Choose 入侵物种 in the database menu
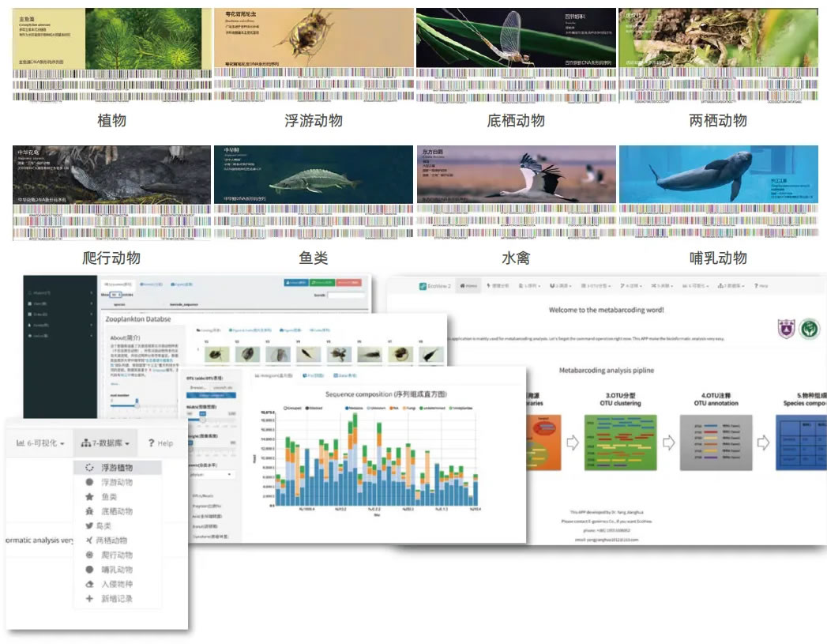Viewport: 827px width, 644px height. (117, 584)
